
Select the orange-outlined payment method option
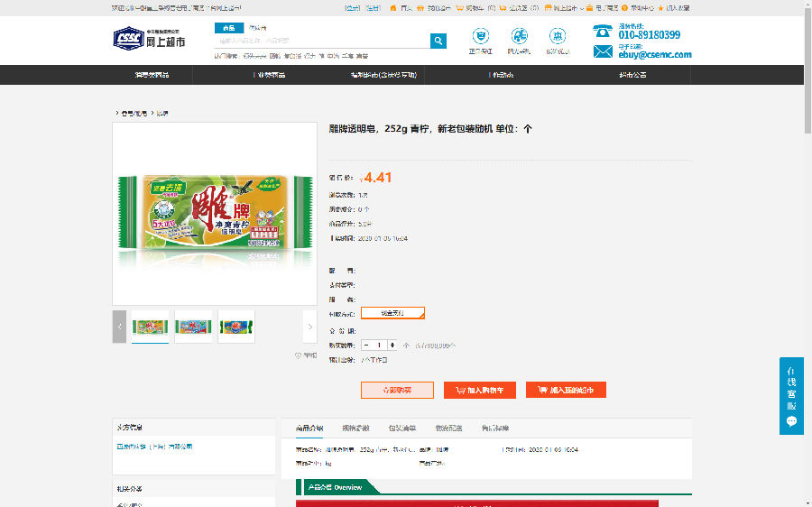pyautogui.click(x=392, y=313)
